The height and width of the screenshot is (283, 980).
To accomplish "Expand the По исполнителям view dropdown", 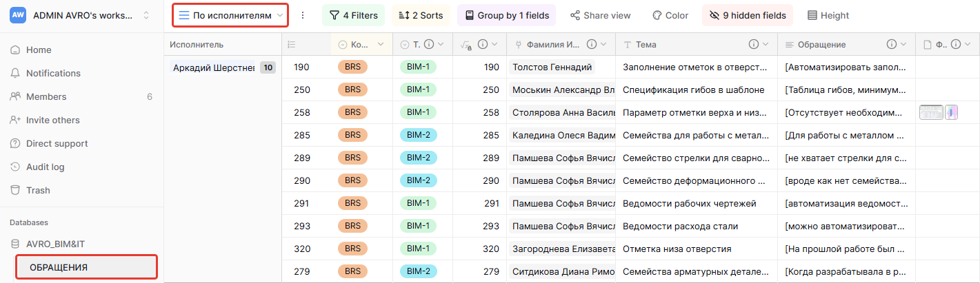I will point(279,15).
